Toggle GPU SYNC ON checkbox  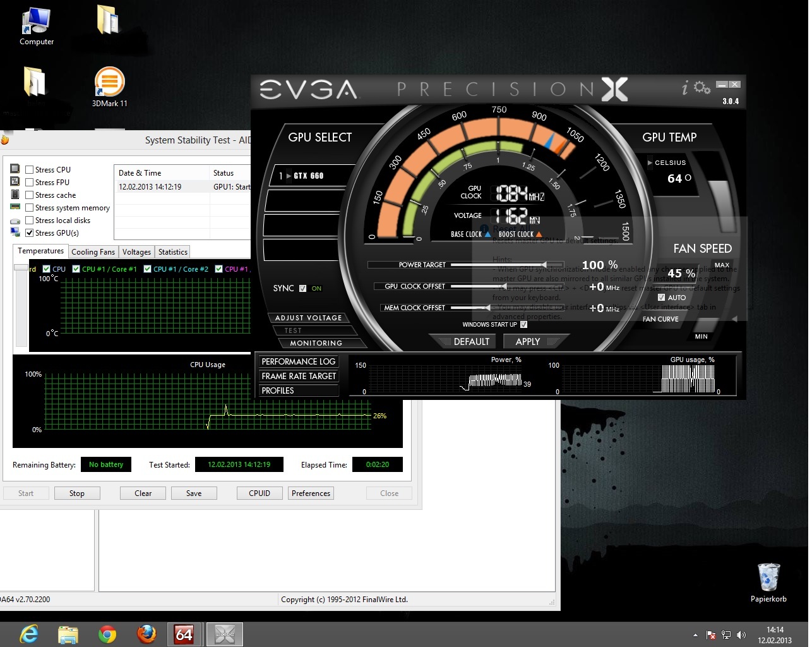point(302,288)
